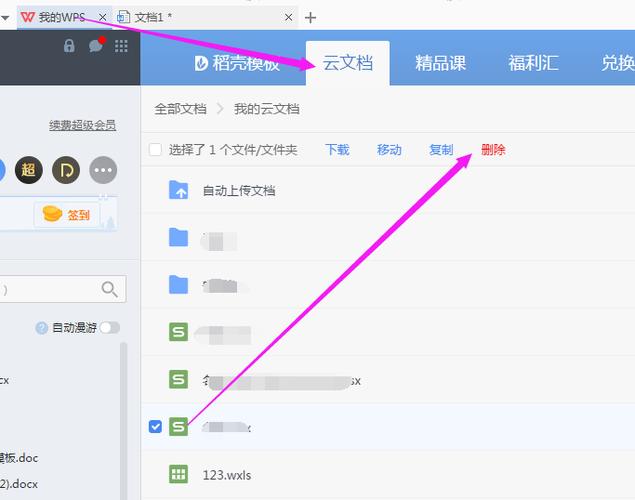Screen dimensions: 635x500
Task: Click the 移动 action link
Action: pos(389,150)
